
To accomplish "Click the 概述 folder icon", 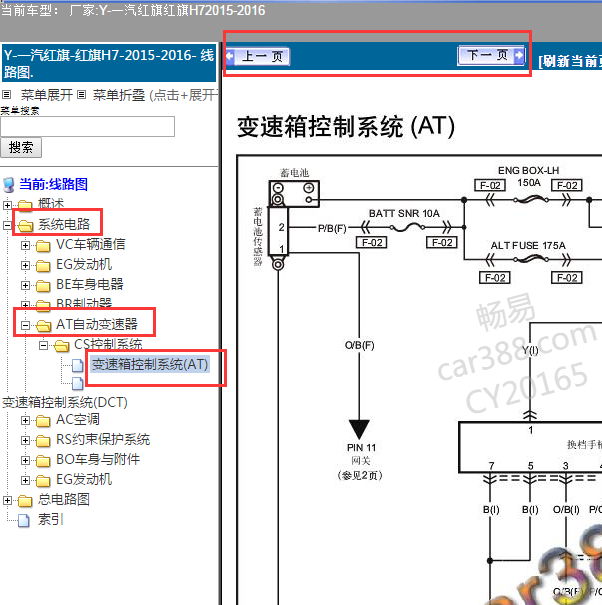I will [x=25, y=205].
